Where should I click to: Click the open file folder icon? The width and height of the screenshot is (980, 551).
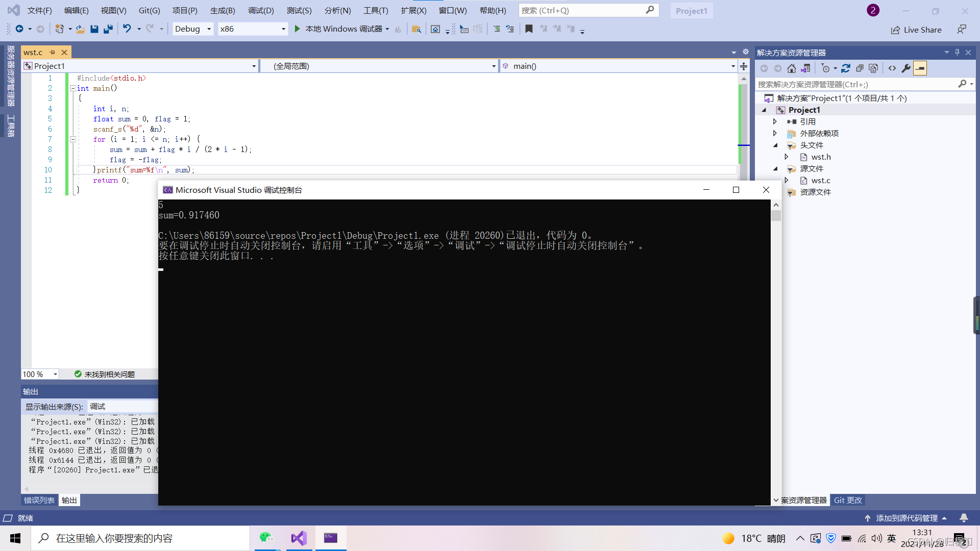[x=81, y=29]
